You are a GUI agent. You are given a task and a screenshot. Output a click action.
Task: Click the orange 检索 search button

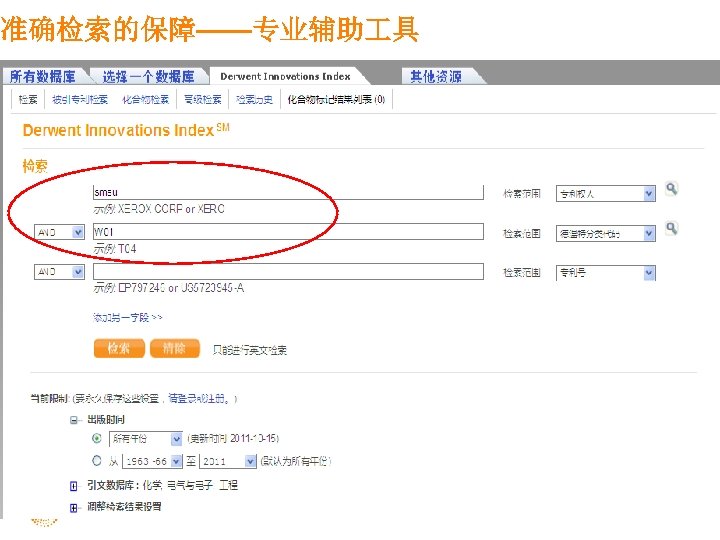(119, 348)
